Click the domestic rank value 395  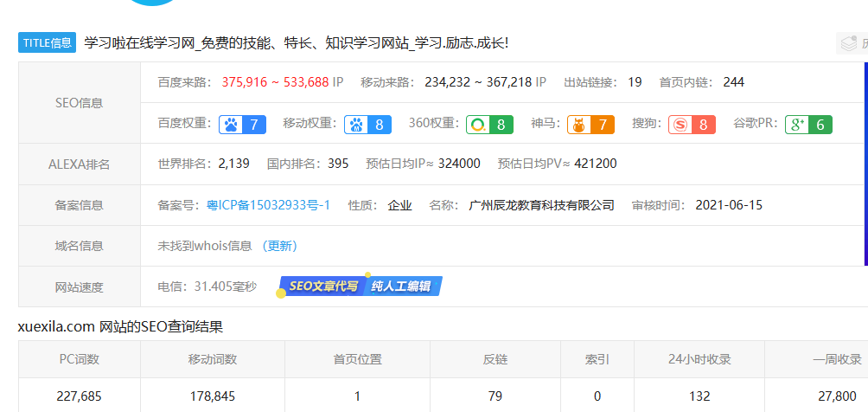(x=338, y=164)
